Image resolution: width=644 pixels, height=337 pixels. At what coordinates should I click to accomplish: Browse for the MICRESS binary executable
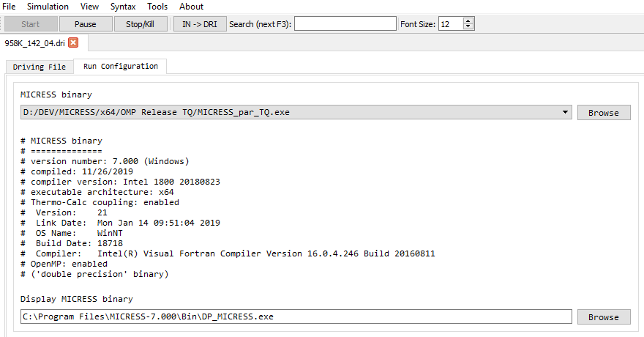click(x=603, y=112)
